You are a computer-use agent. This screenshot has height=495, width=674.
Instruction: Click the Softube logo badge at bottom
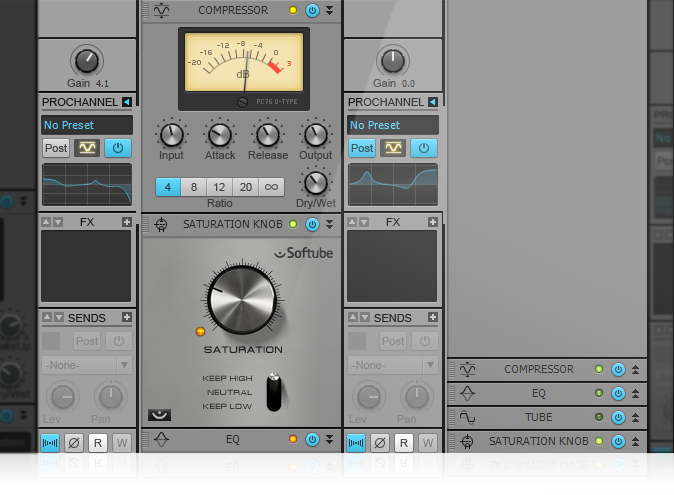159,415
